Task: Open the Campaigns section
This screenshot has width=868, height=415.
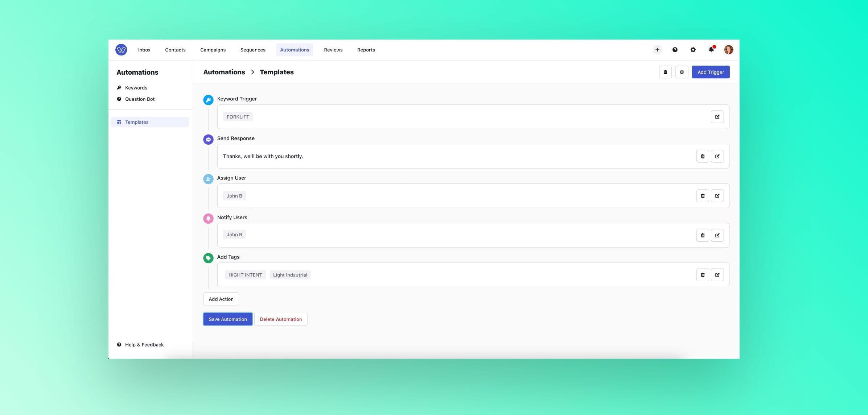Action: [x=213, y=50]
